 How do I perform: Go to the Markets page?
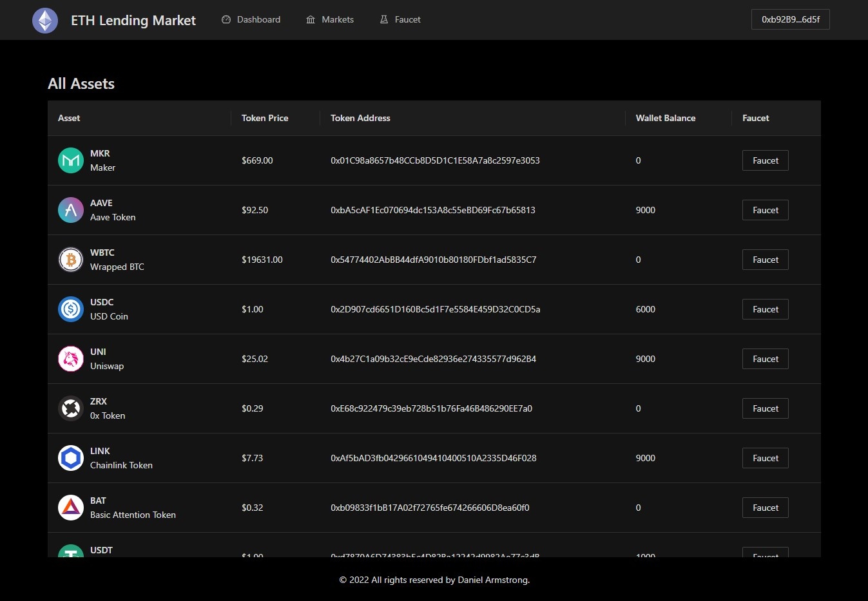pos(330,20)
